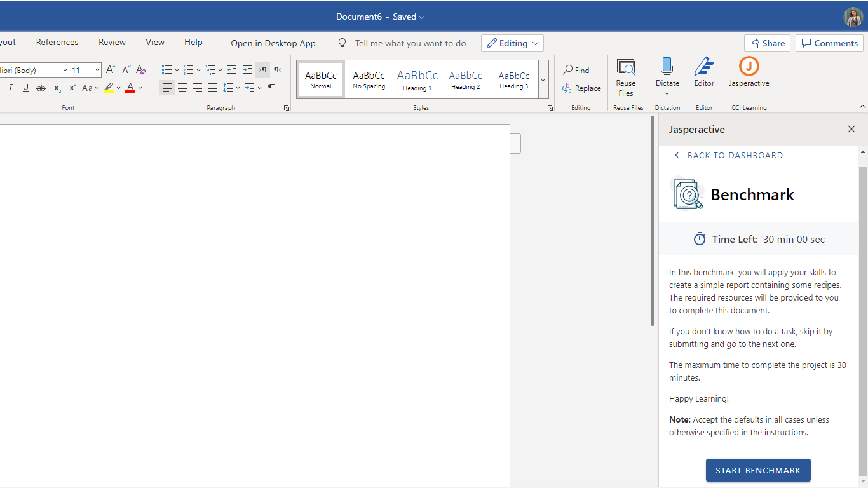Apply superscript formatting
The width and height of the screenshot is (868, 488).
[72, 88]
